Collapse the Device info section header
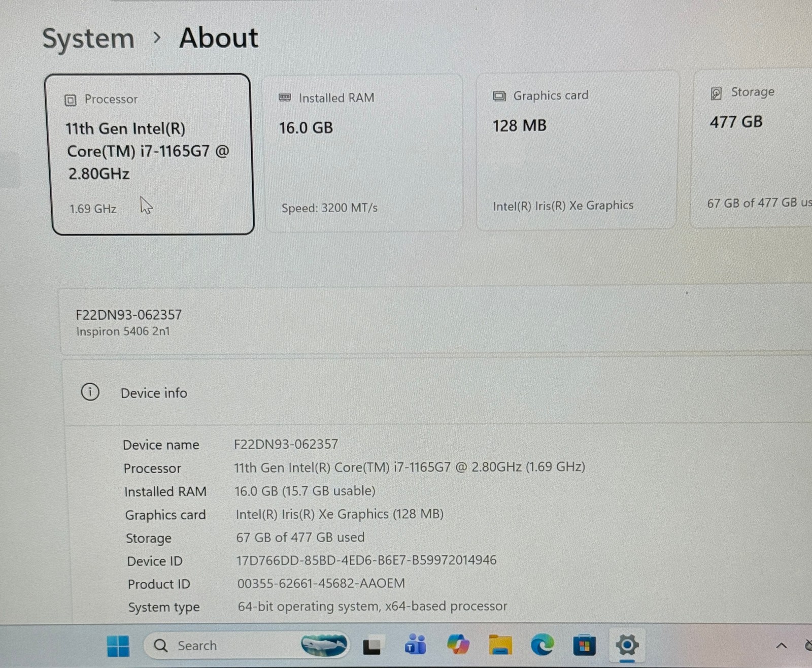Screen dimensions: 812x668 [437, 392]
